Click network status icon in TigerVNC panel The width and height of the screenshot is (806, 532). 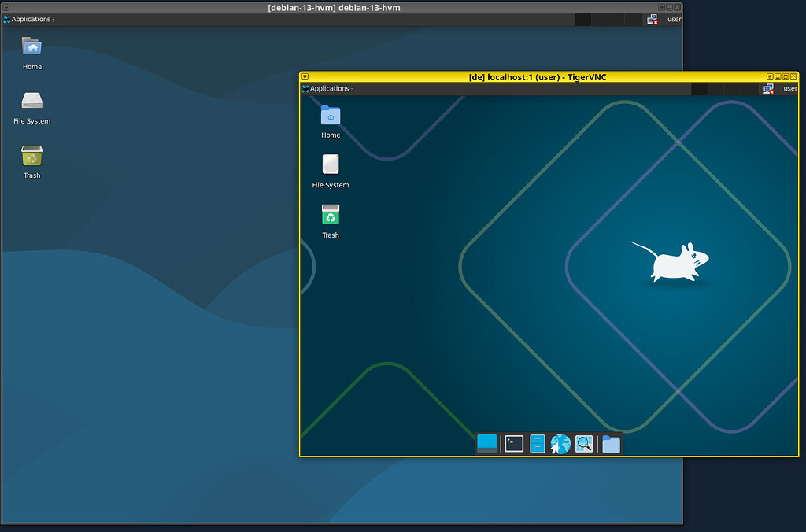pos(768,89)
